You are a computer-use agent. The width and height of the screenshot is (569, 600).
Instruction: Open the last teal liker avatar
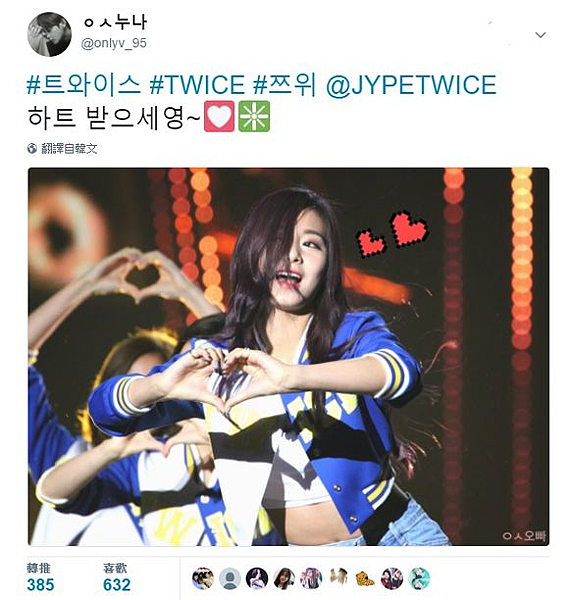click(419, 578)
